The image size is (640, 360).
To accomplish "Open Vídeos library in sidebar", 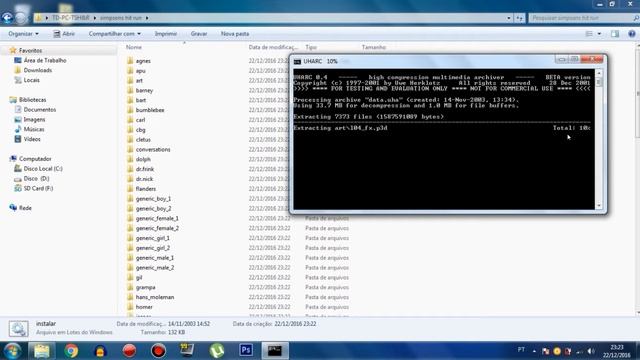I will tap(32, 139).
